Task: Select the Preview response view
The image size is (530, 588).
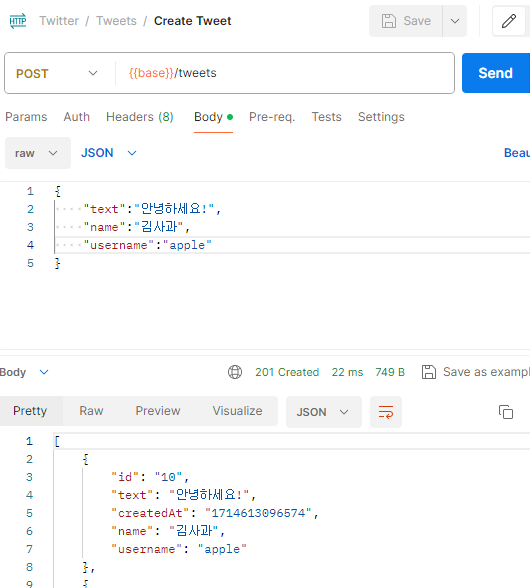Action: pos(158,411)
